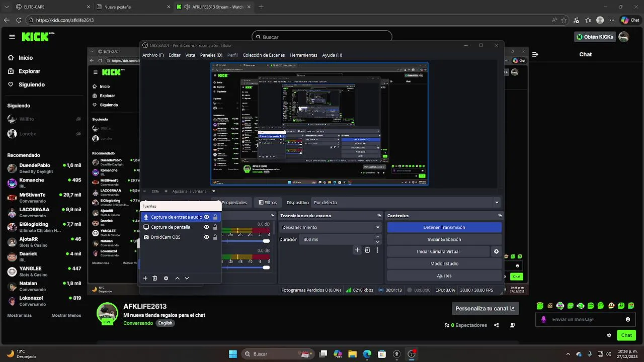
Task: Add a scene transition with plus icon
Action: click(357, 250)
